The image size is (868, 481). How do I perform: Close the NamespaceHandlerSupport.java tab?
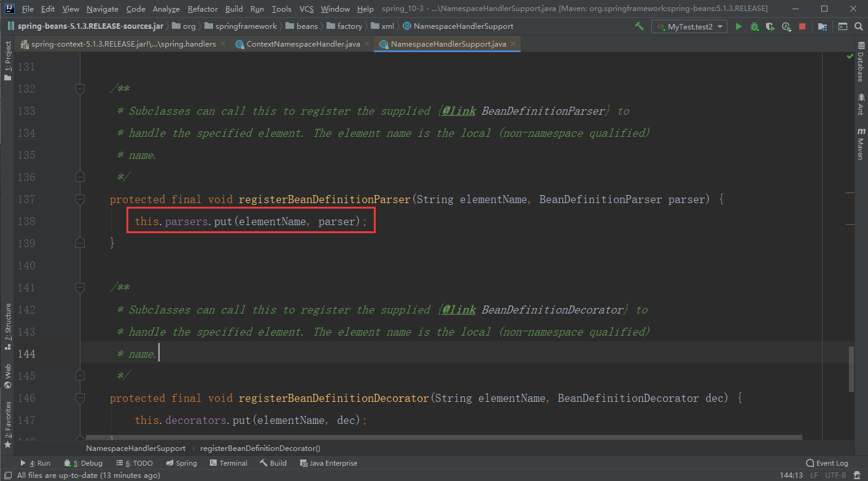pos(513,44)
